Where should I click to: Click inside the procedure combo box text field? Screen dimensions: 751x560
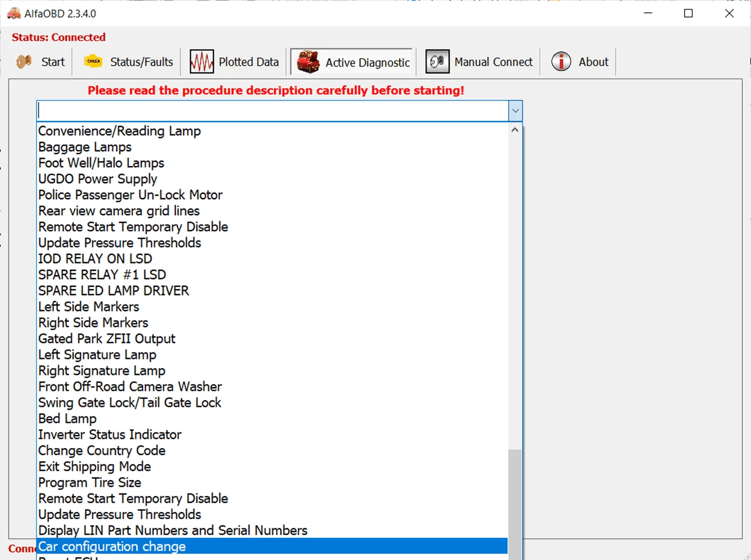tap(273, 111)
